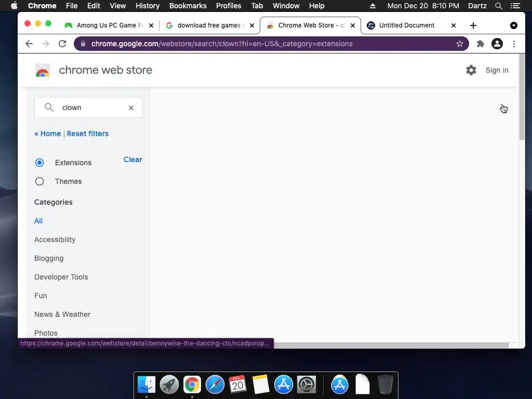Screen dimensions: 532x399
Task: Open Spotlight search in the menu bar
Action: (498, 6)
